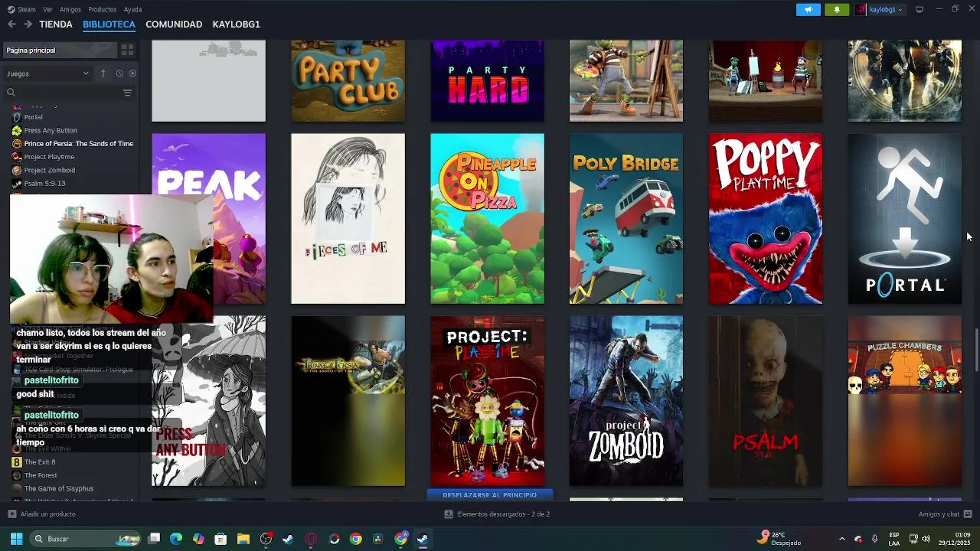The image size is (980, 551).
Task: Toggle ready-to-play filter icon
Action: click(132, 73)
